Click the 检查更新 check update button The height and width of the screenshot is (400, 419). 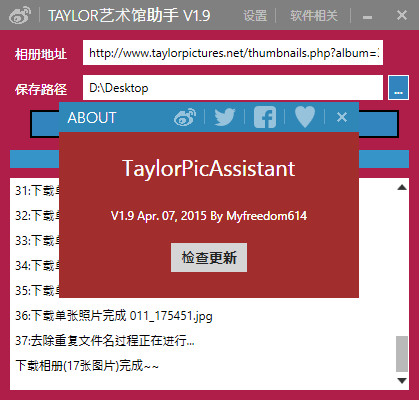click(209, 257)
